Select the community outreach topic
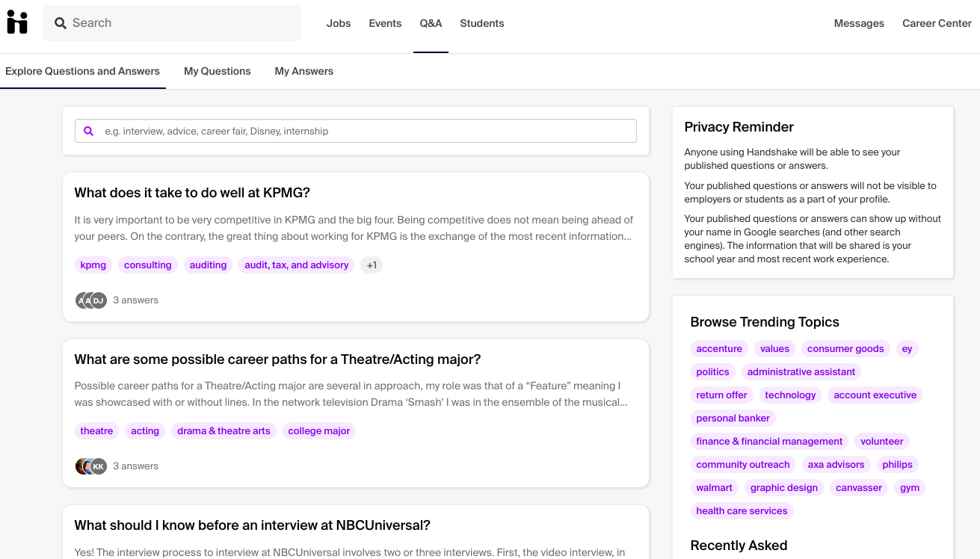The image size is (980, 559). click(743, 464)
